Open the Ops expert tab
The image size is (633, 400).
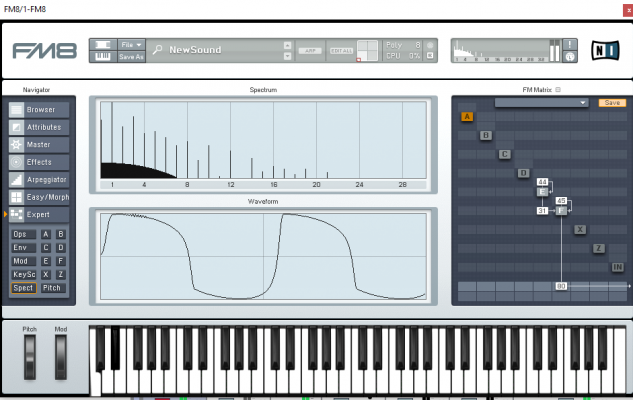point(23,234)
